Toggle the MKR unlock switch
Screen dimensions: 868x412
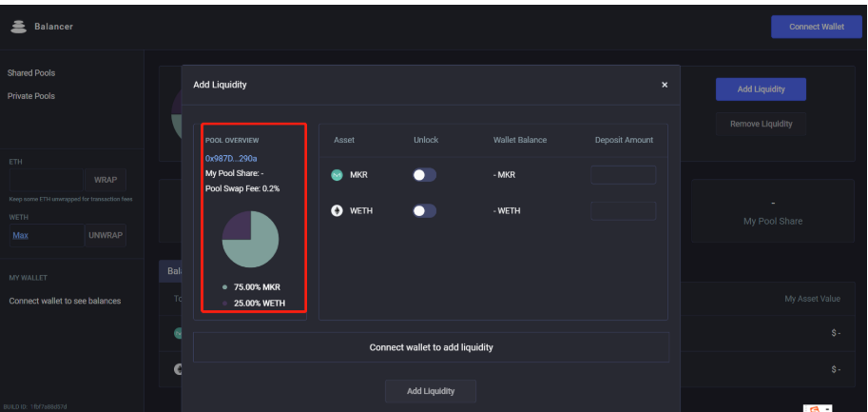[x=424, y=175]
